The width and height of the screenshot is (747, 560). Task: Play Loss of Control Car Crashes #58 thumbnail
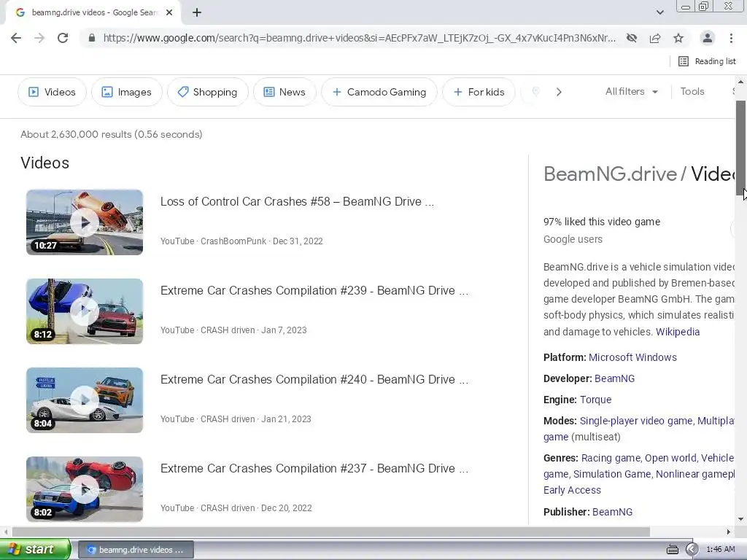85,222
